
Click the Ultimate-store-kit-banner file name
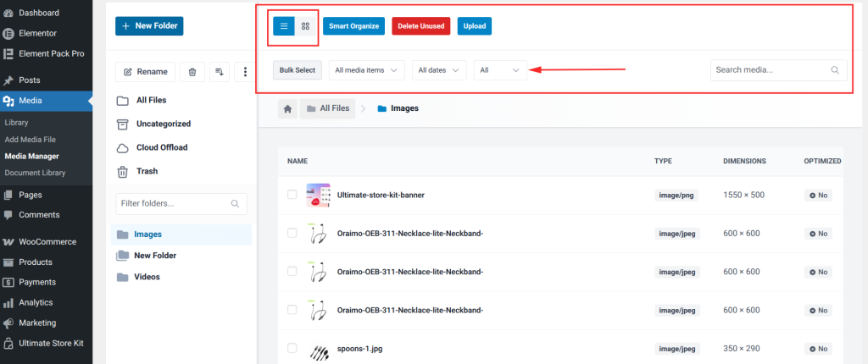click(x=381, y=196)
